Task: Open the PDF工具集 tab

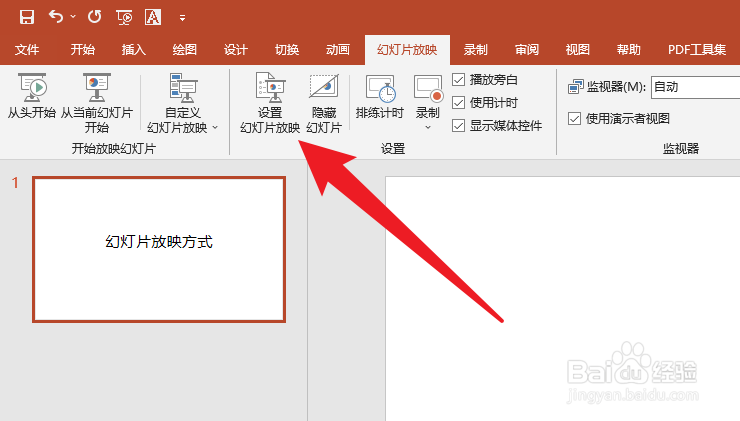Action: click(x=697, y=50)
